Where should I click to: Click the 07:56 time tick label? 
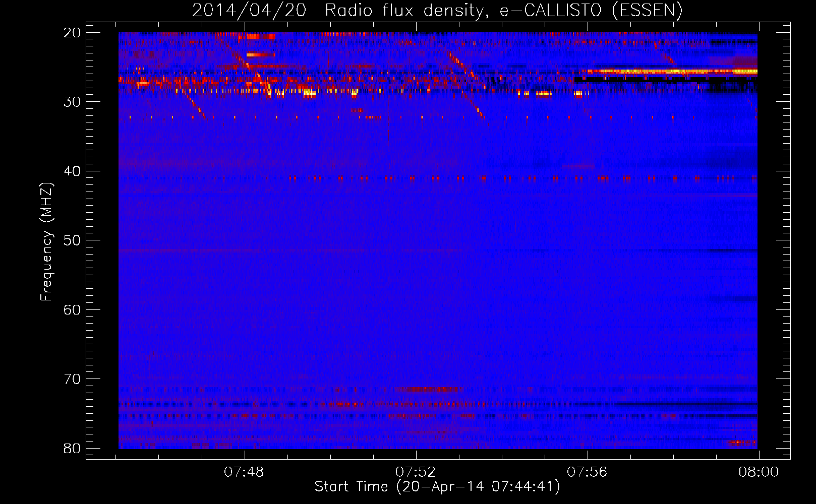coord(587,472)
